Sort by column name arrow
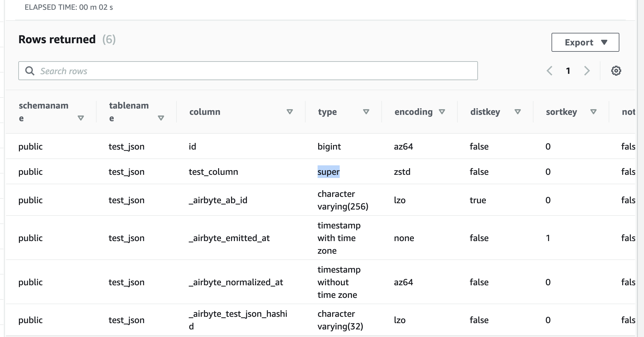This screenshot has height=337, width=644. (x=289, y=112)
